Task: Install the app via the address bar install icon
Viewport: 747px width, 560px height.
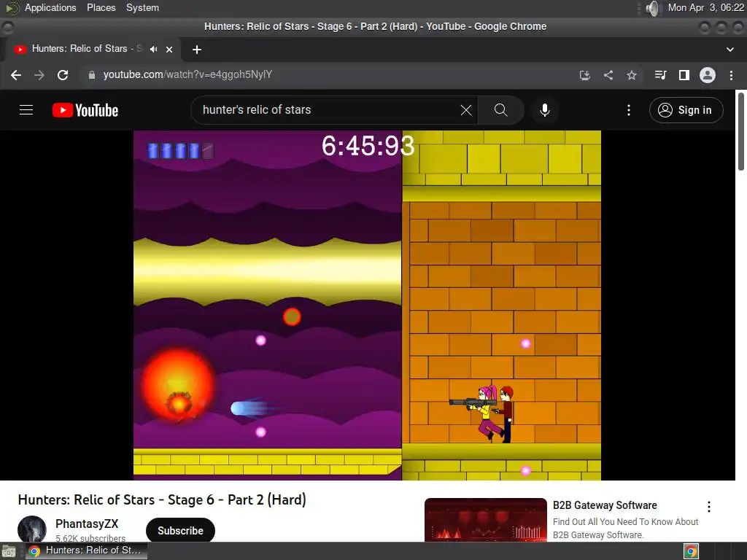Action: [584, 75]
